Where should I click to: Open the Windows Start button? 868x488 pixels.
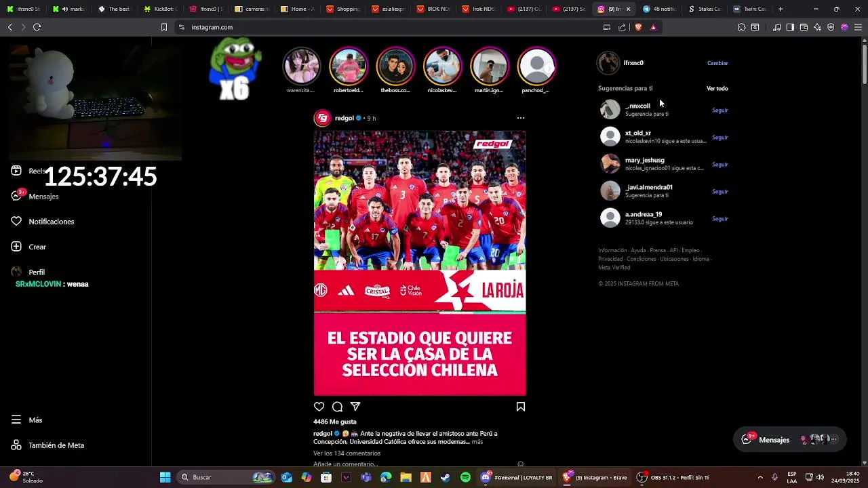tap(165, 477)
